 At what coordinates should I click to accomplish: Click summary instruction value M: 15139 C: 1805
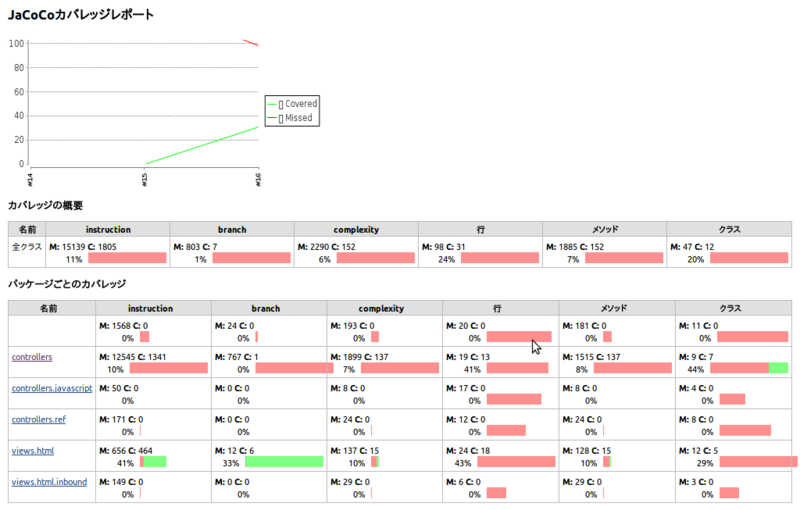pyautogui.click(x=83, y=247)
